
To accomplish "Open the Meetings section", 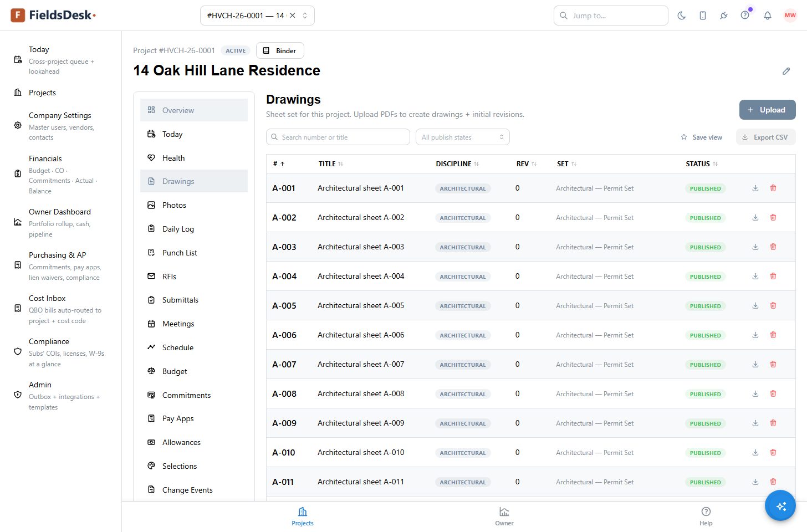I will pos(194,324).
